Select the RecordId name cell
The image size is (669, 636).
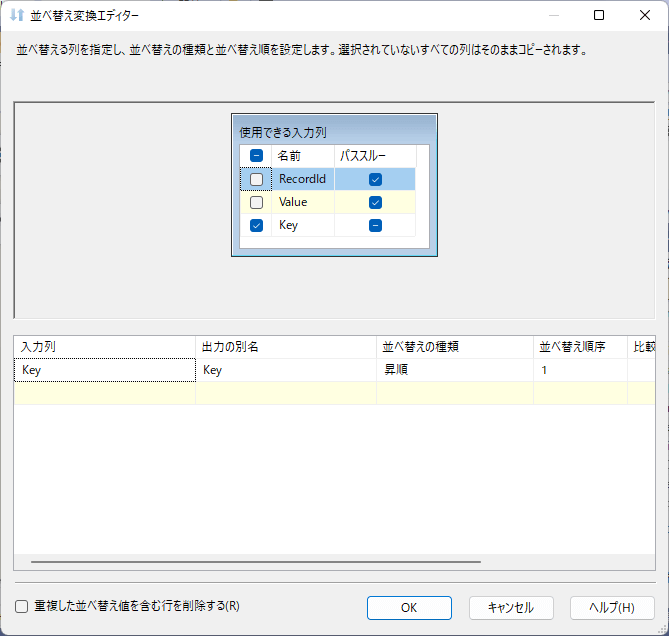coord(303,179)
